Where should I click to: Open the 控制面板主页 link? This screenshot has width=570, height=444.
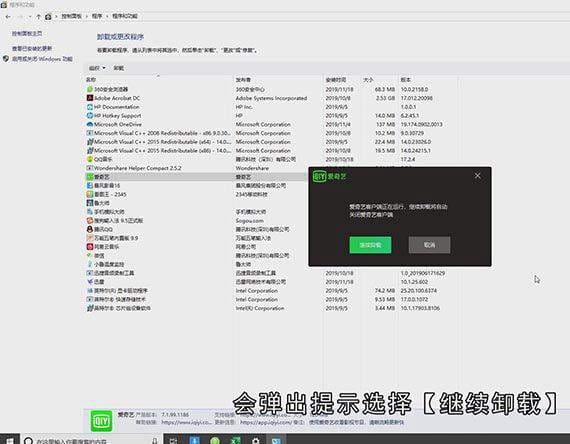click(27, 33)
